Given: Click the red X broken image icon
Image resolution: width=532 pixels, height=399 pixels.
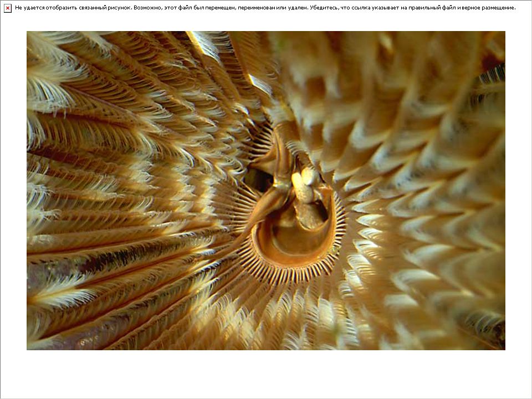Looking at the screenshot, I should pos(7,8).
